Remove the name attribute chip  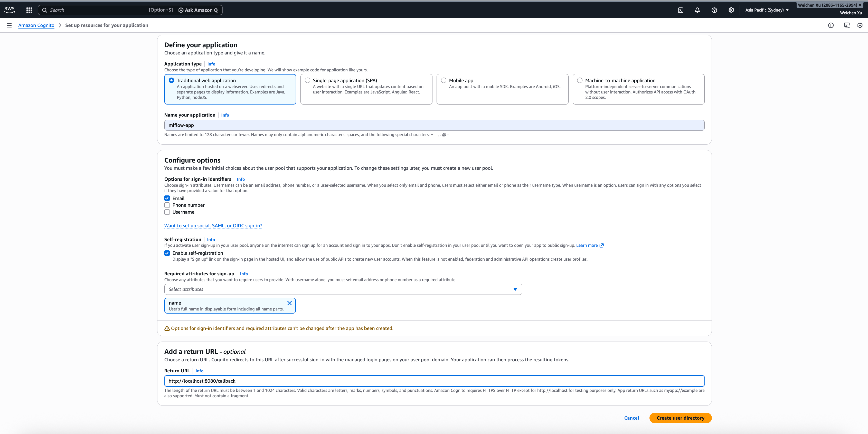click(289, 303)
